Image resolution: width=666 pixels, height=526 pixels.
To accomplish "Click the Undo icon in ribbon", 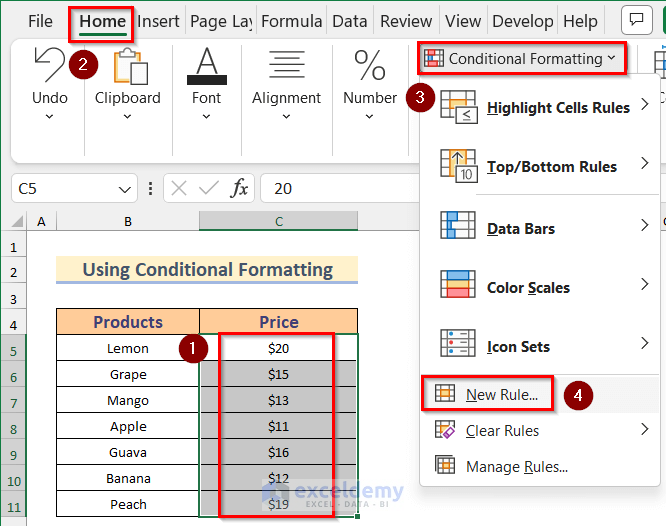I will 49,66.
